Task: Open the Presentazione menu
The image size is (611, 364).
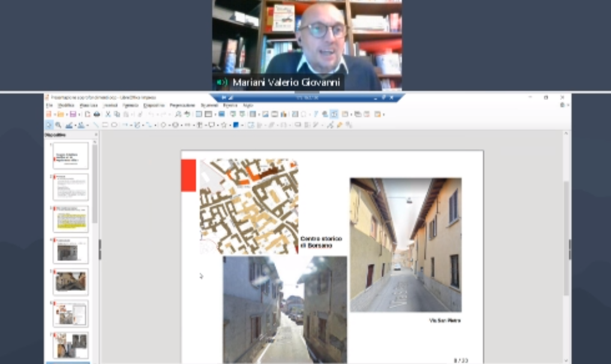Action: (182, 105)
